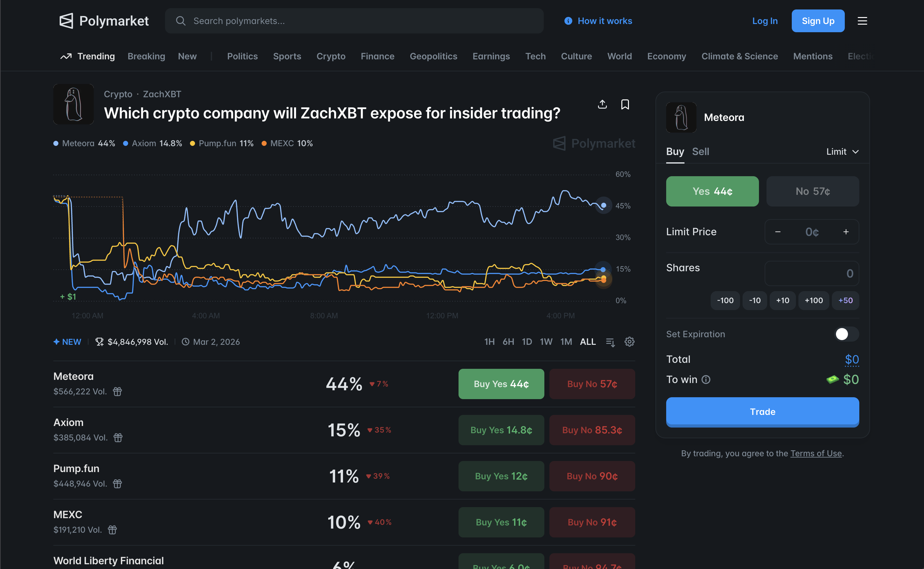
Task: Open the Crypto category tab
Action: 331,57
